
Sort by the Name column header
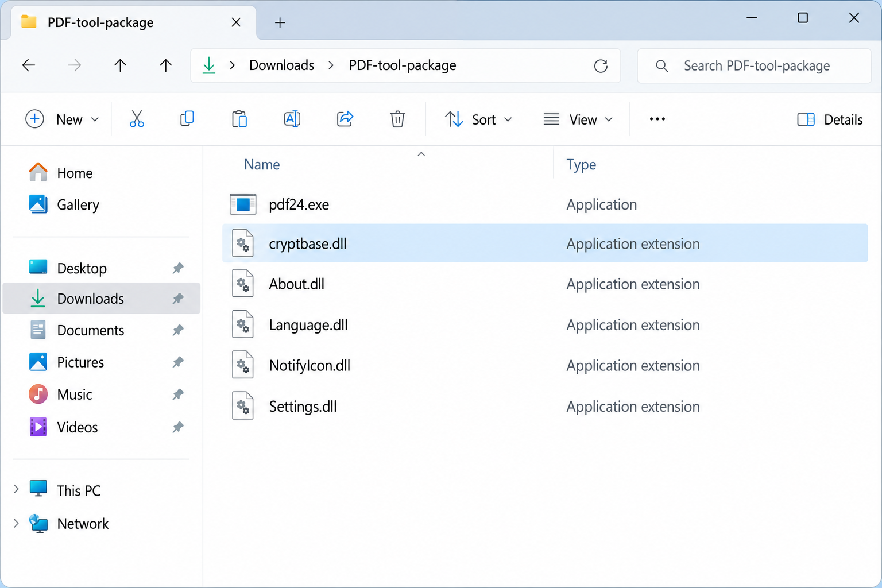click(262, 165)
